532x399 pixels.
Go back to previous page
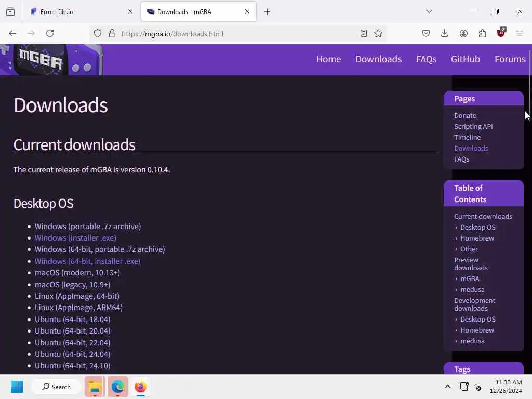click(12, 33)
